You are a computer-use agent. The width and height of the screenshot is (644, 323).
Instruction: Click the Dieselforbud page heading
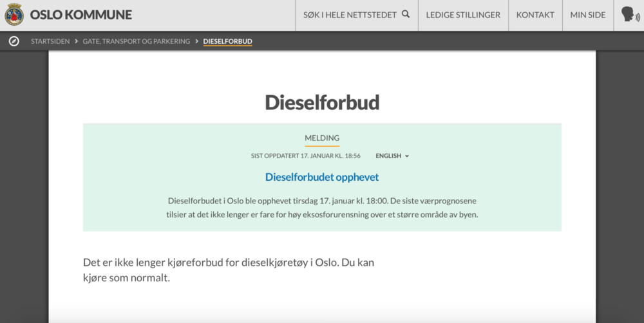pyautogui.click(x=322, y=102)
